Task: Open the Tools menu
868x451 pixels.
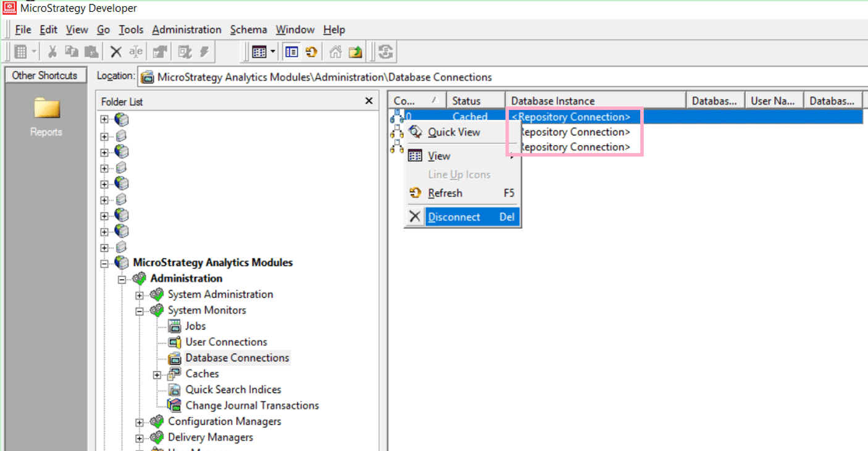Action: coord(131,30)
